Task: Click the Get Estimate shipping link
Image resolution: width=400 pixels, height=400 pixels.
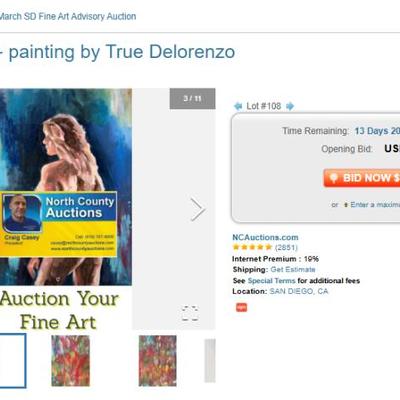Action: tap(293, 269)
